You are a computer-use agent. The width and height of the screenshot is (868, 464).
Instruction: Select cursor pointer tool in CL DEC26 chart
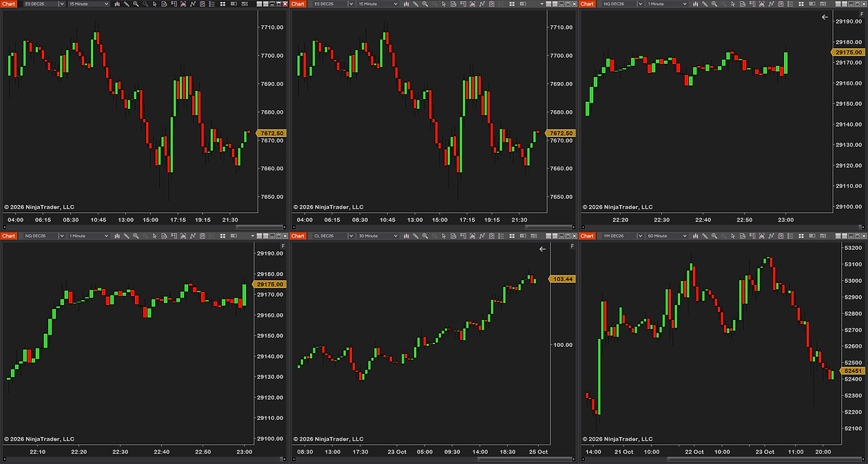[x=444, y=235]
